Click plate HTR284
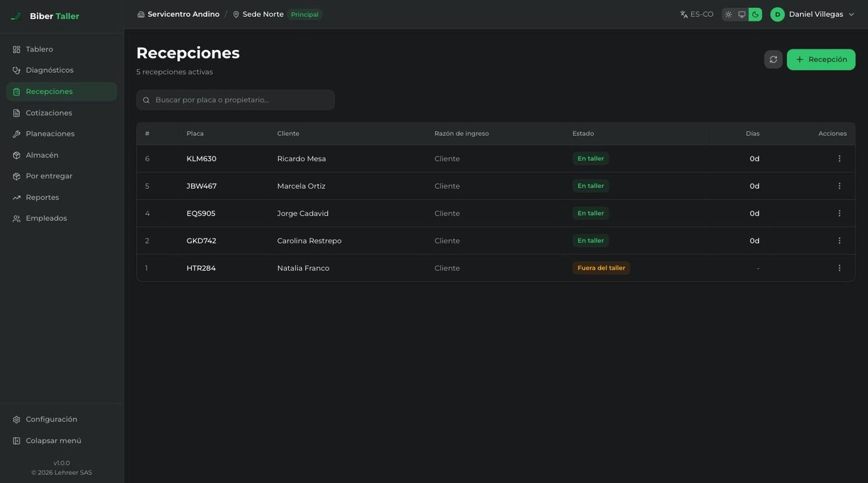Viewport: 868px width, 483px height. pyautogui.click(x=201, y=268)
